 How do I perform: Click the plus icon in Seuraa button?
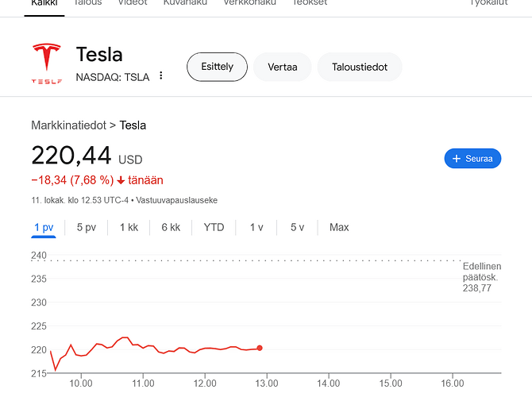[x=457, y=159]
